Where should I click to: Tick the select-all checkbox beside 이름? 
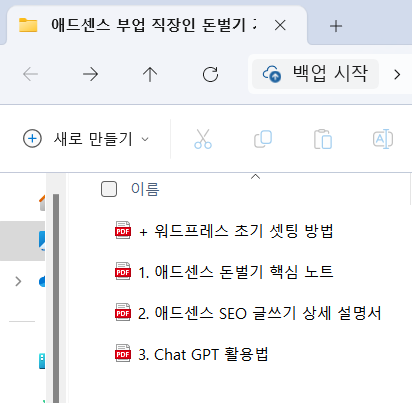109,189
